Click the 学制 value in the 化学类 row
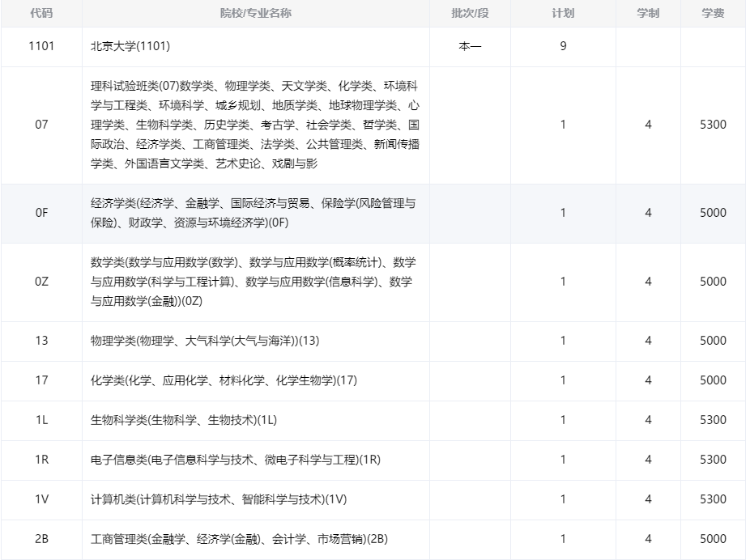The width and height of the screenshot is (750, 560). pos(648,380)
